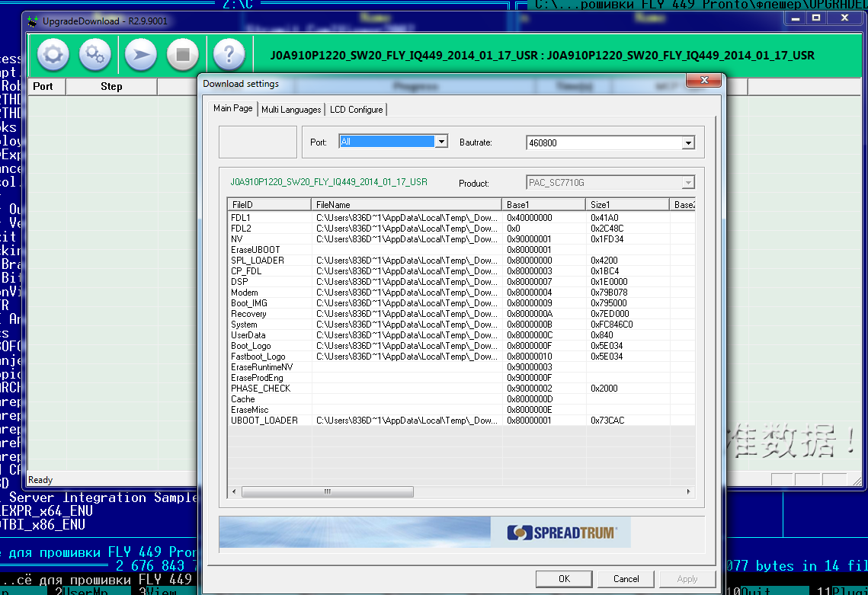
Task: Expand the Product dropdown PAC_SC7710G
Action: point(688,183)
